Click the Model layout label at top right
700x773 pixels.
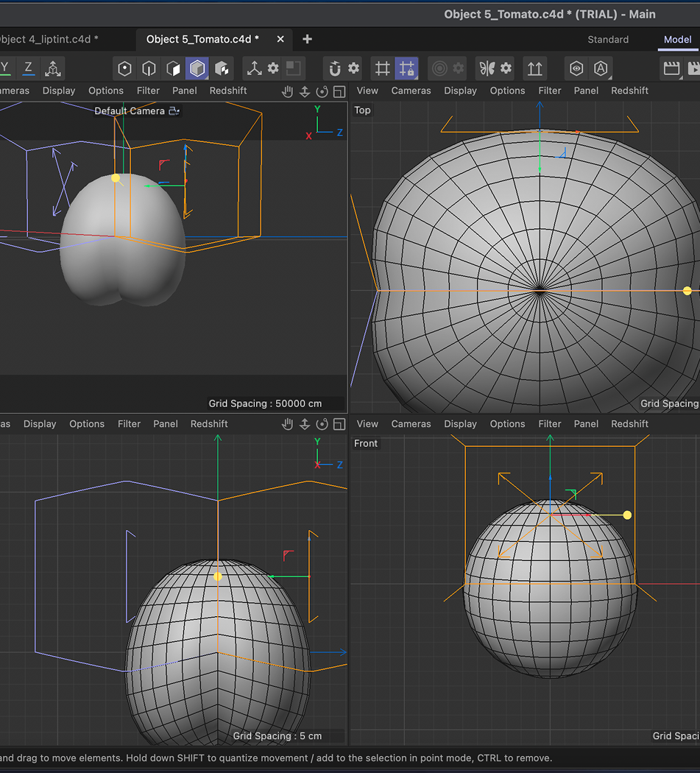pos(676,40)
